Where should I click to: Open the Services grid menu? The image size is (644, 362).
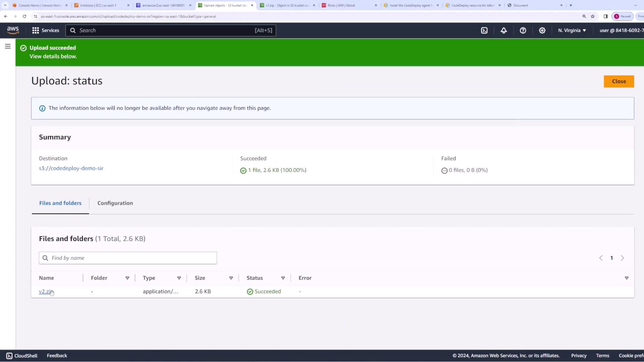pyautogui.click(x=46, y=31)
